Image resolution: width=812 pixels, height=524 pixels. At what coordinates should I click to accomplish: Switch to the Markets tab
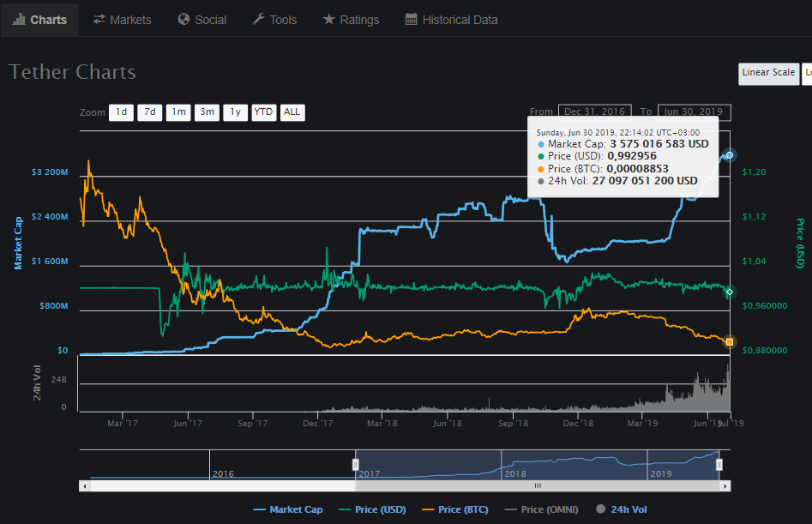(123, 20)
